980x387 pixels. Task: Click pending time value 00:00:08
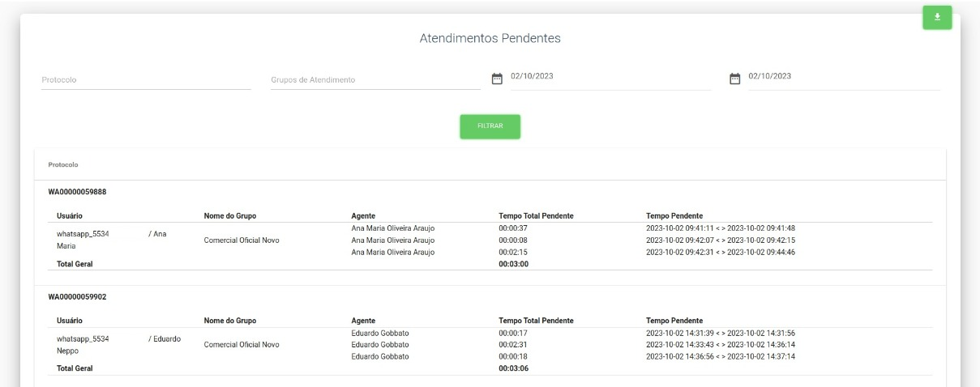click(x=513, y=240)
